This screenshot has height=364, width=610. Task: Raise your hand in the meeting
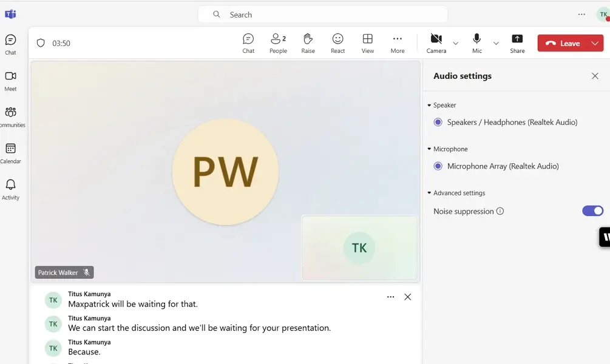coord(308,43)
